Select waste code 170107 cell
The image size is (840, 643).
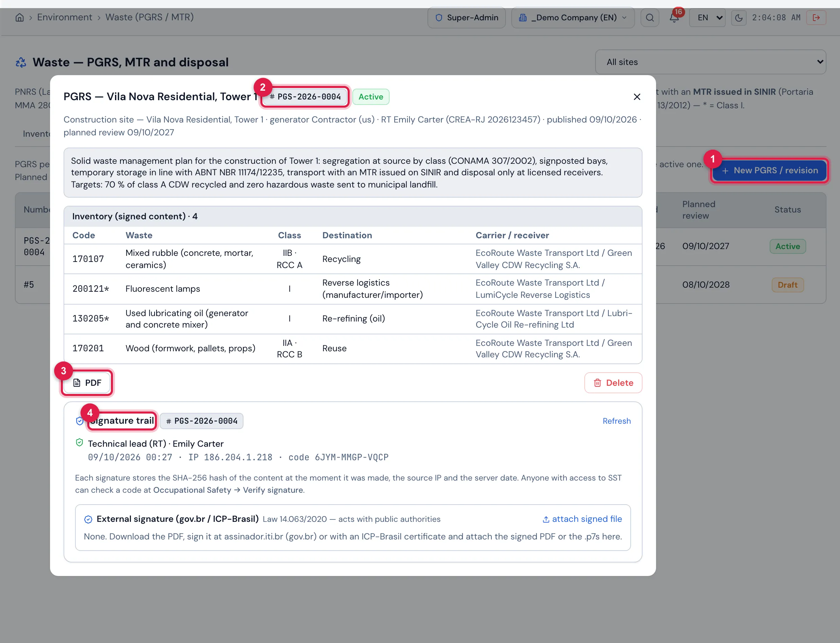[x=88, y=259]
